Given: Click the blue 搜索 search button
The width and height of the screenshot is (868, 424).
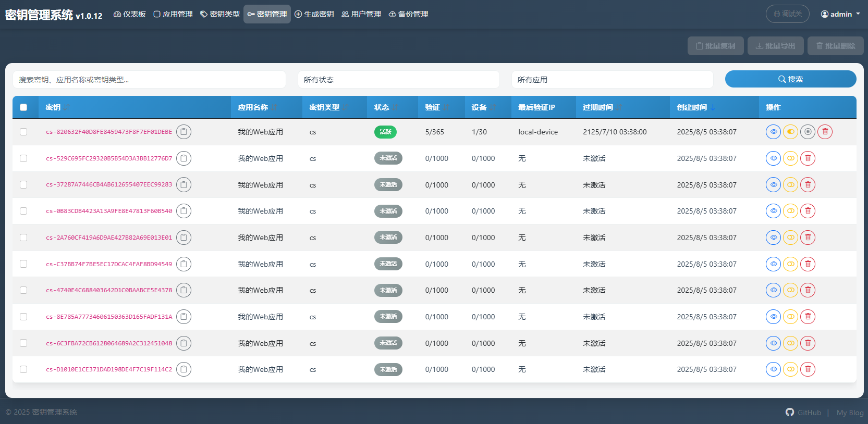Looking at the screenshot, I should (x=790, y=79).
